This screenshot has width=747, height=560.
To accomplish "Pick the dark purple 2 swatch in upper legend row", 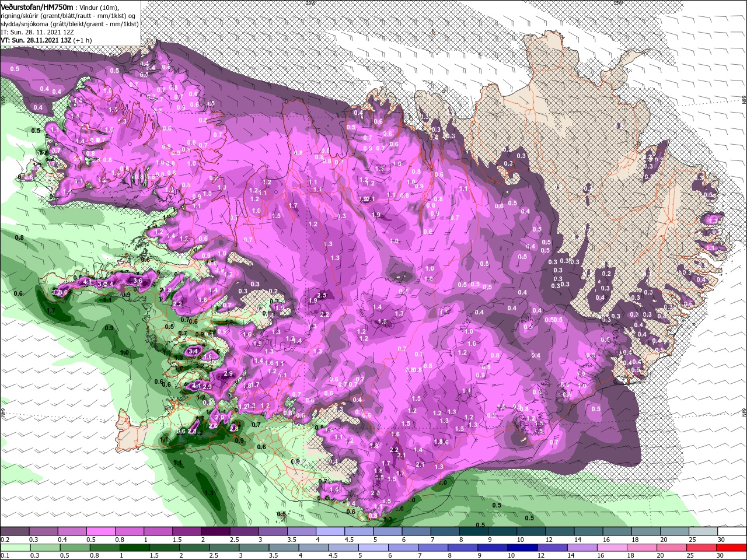I will click(215, 532).
